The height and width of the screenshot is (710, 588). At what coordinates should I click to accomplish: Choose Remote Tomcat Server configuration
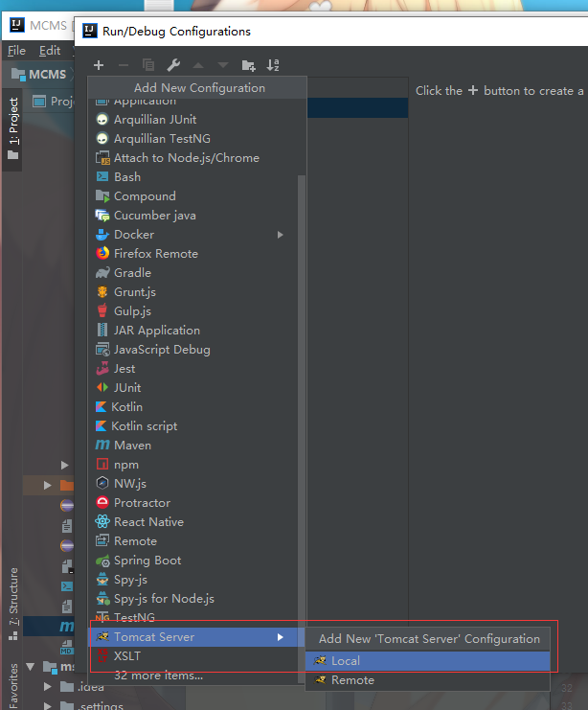(x=428, y=680)
